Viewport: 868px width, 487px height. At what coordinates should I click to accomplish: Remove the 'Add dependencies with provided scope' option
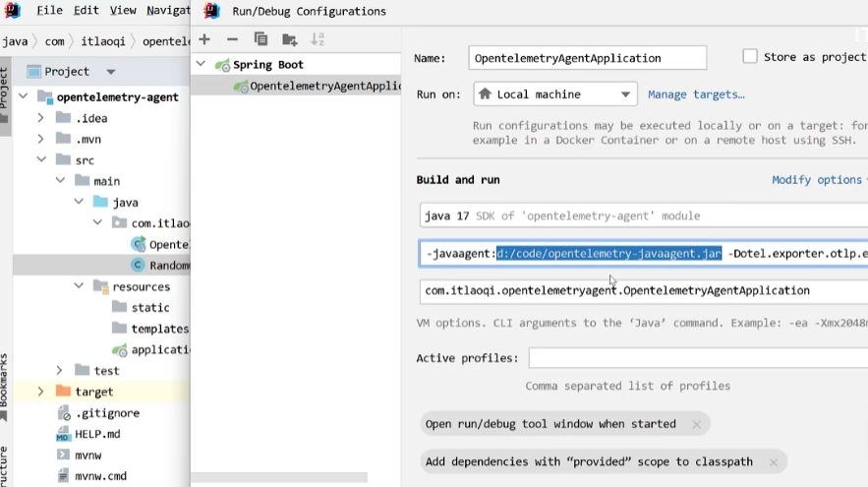click(774, 462)
